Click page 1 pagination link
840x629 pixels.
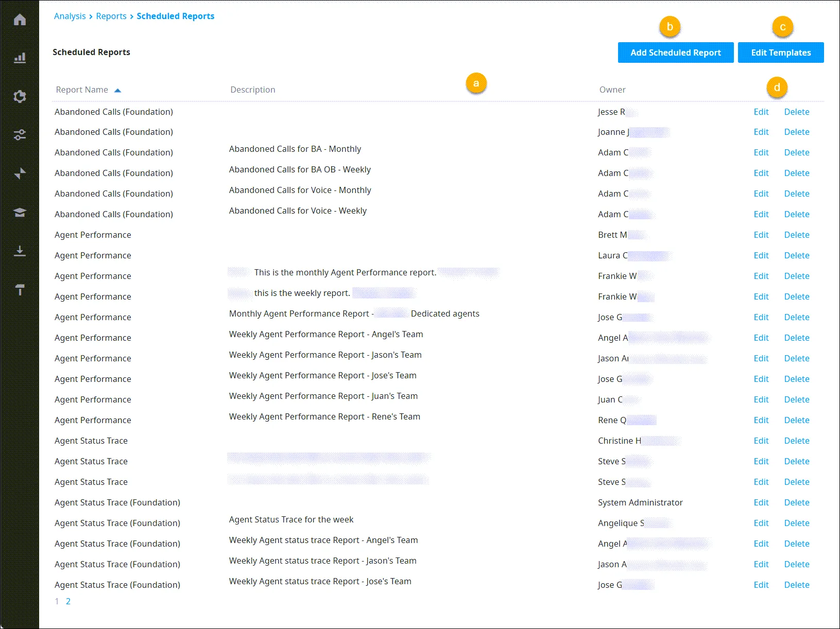pyautogui.click(x=57, y=601)
